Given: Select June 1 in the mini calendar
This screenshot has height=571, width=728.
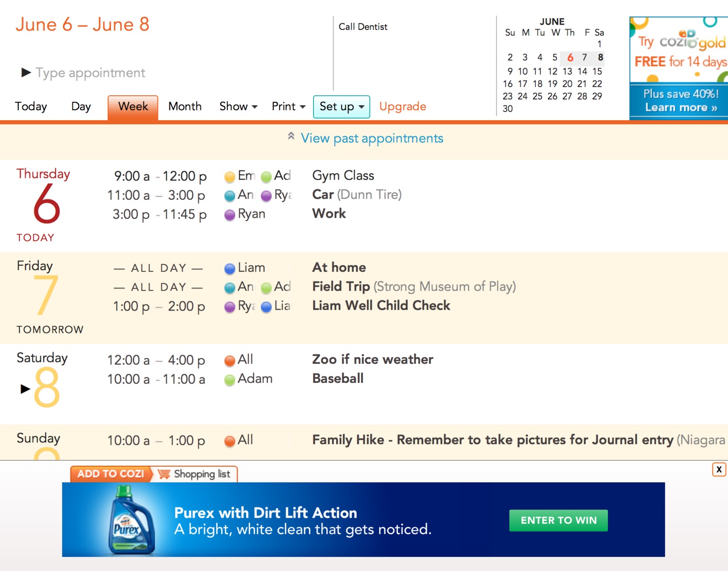Looking at the screenshot, I should 600,44.
